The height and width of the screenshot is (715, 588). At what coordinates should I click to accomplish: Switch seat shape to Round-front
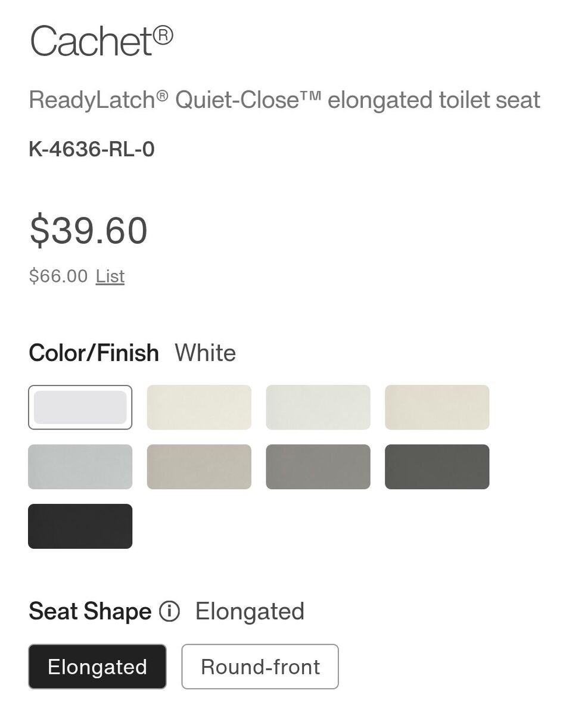[x=260, y=667]
